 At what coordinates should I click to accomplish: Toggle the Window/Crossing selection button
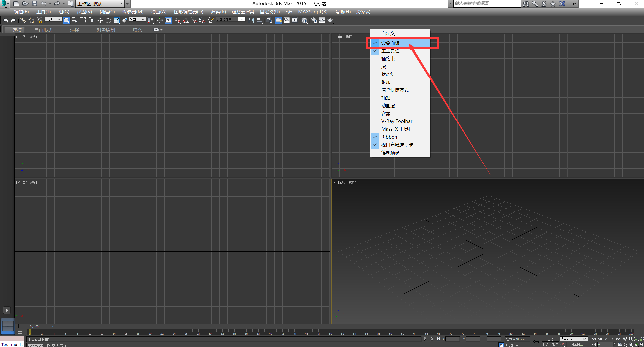point(91,20)
